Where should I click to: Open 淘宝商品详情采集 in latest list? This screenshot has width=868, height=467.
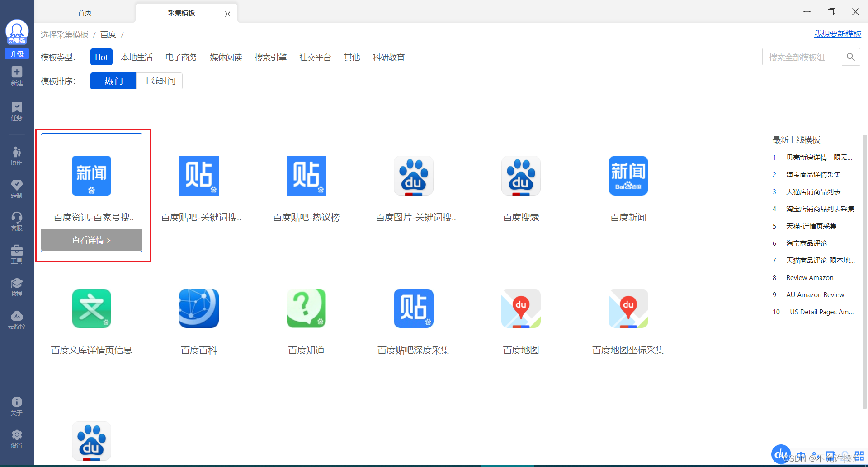tap(813, 175)
